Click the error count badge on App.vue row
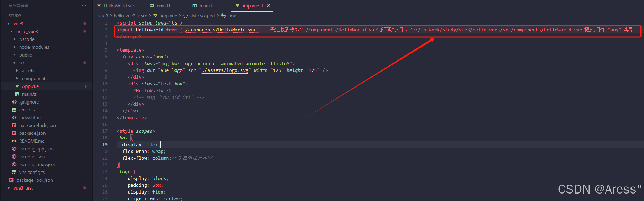 tap(85, 86)
